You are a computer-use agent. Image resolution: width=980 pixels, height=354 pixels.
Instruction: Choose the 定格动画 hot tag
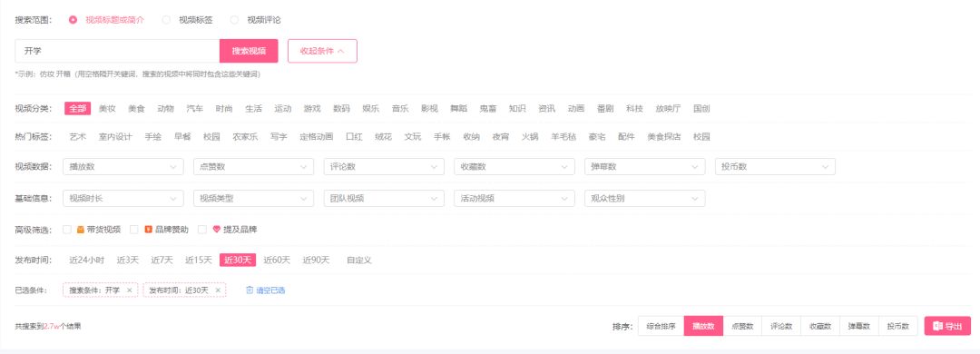click(x=317, y=136)
